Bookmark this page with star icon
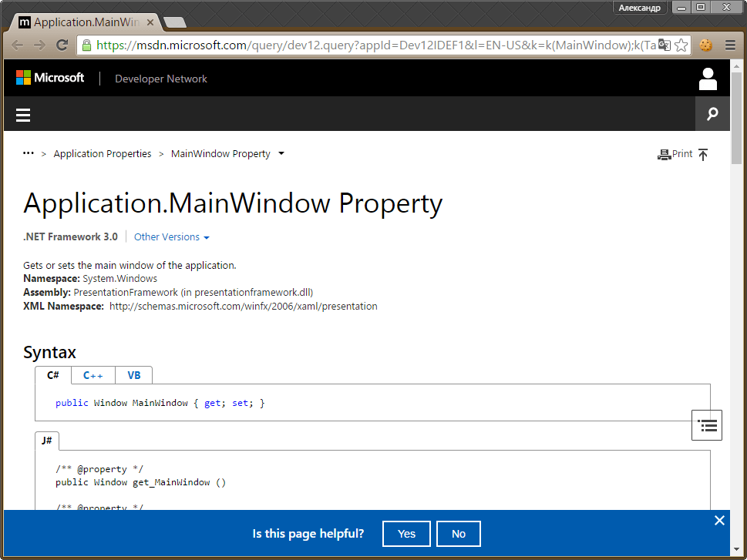The image size is (747, 560). (x=681, y=45)
